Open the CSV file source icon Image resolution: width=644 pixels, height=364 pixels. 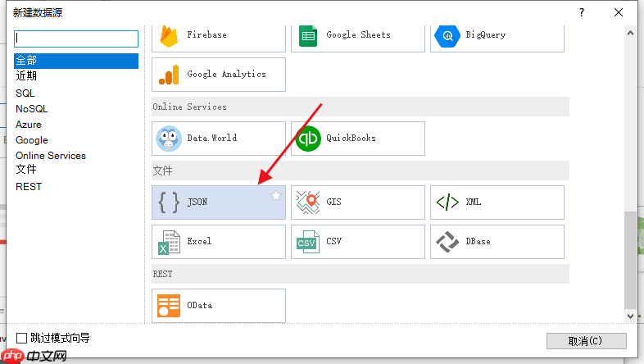[308, 242]
